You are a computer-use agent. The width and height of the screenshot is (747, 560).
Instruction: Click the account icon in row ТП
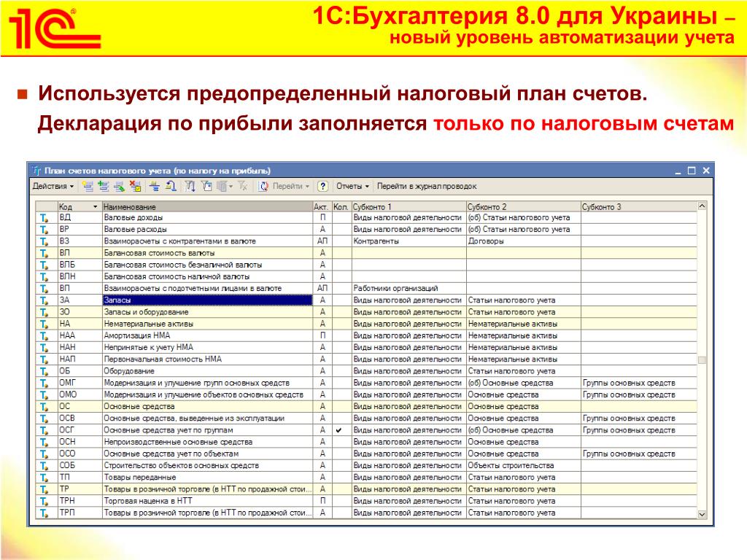tap(44, 478)
